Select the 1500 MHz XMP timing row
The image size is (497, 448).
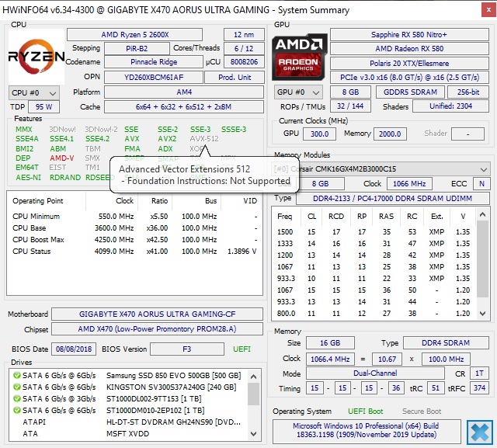[x=374, y=232]
